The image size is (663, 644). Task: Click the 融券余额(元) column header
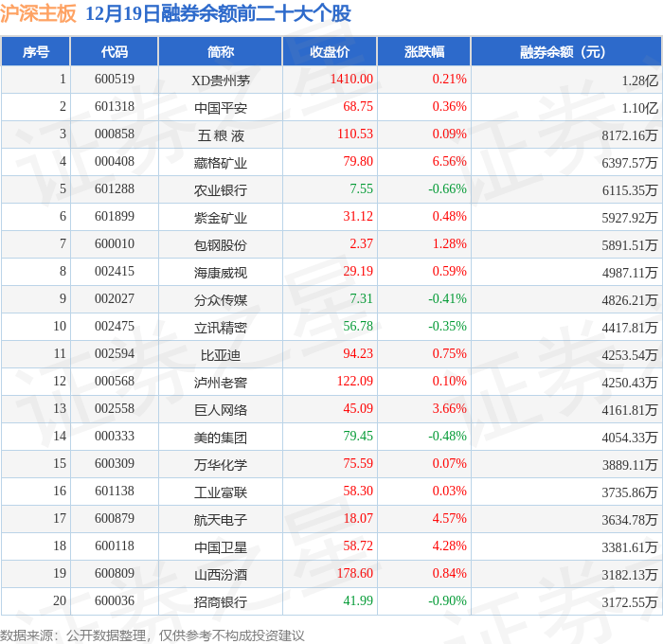566,51
